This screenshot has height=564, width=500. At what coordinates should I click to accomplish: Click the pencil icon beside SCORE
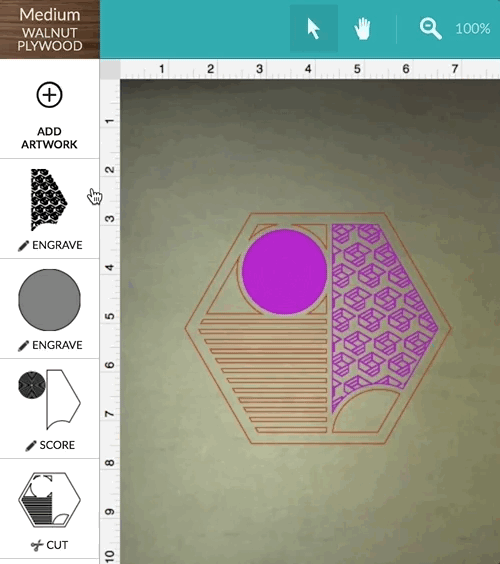pyautogui.click(x=31, y=446)
